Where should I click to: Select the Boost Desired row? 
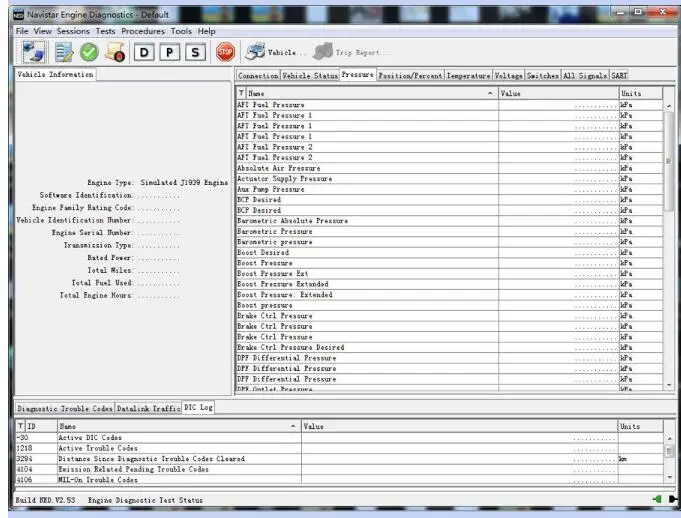(x=450, y=252)
